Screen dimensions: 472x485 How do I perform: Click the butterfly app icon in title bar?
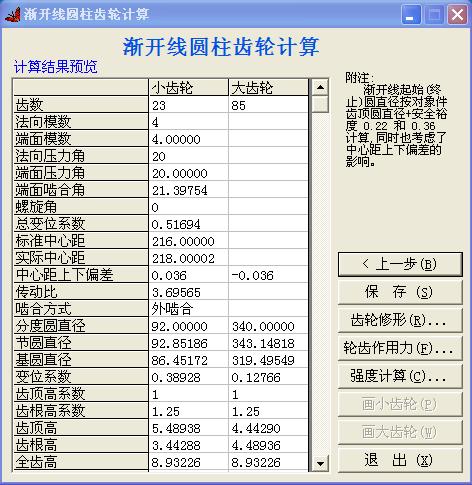click(13, 15)
